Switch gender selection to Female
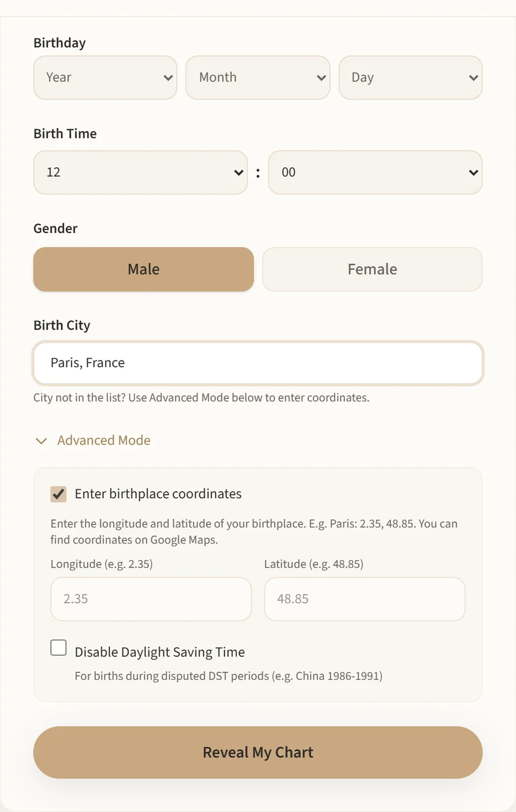 tap(372, 269)
